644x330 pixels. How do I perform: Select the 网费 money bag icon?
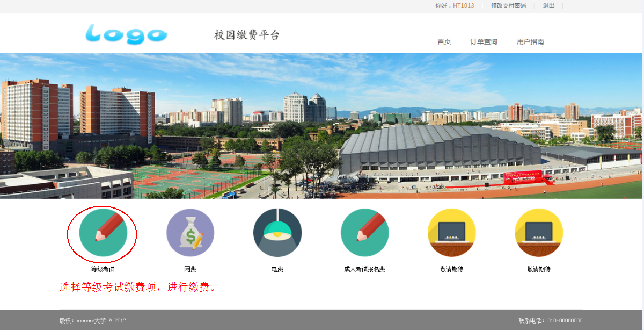(x=190, y=233)
